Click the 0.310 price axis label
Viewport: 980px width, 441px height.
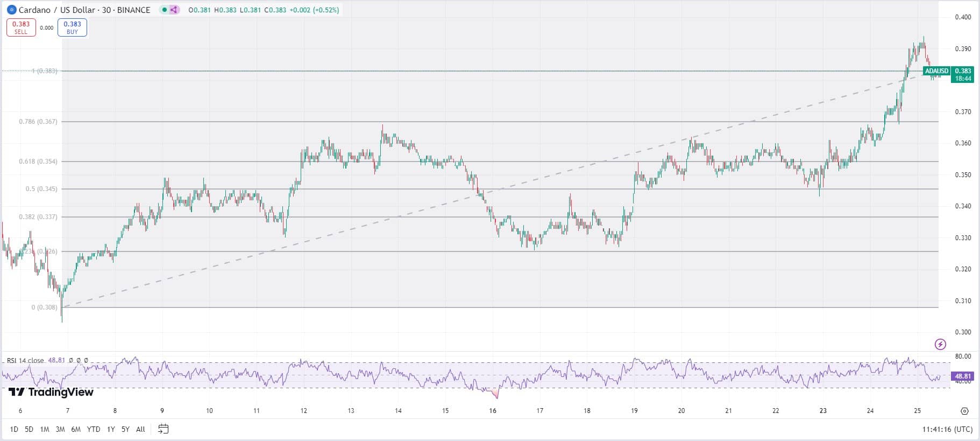[963, 301]
